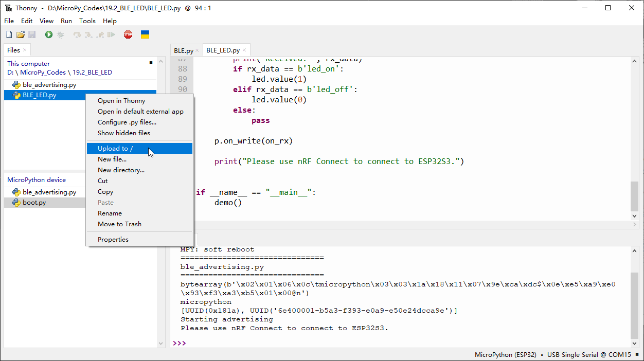The image size is (644, 361).
Task: Choose Upload to / in context menu
Action: point(139,149)
